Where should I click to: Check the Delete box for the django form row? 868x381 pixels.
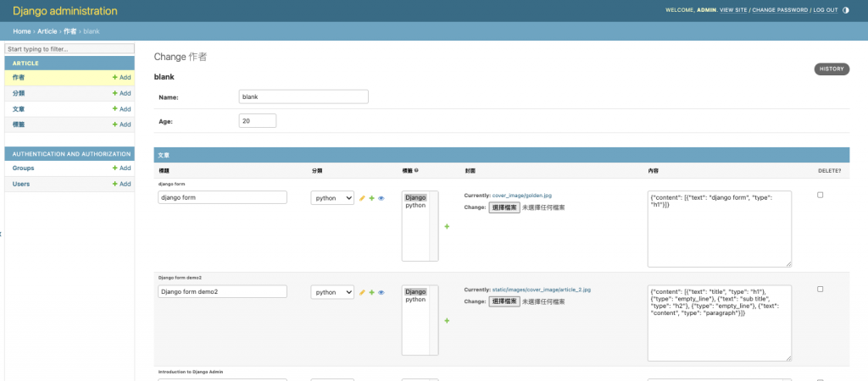[821, 195]
